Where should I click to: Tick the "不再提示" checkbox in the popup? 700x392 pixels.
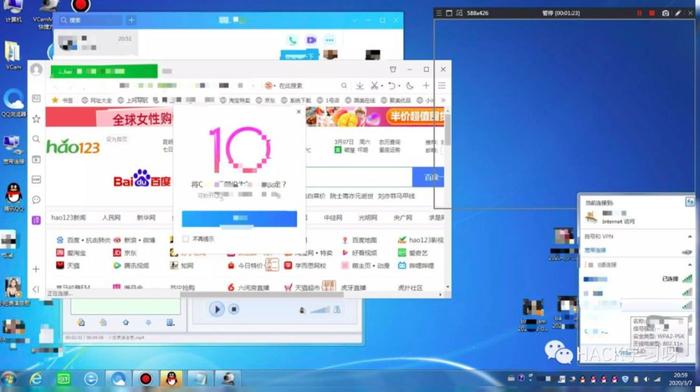point(186,239)
